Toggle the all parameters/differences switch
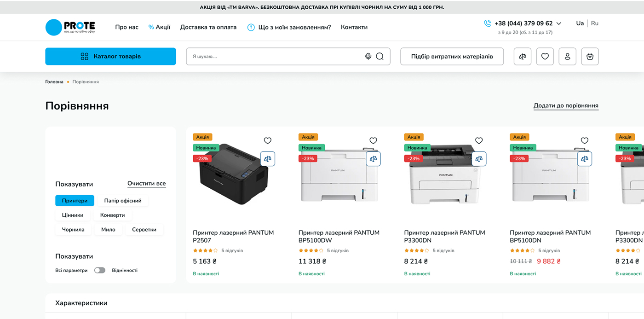Image resolution: width=644 pixels, height=319 pixels. (x=100, y=270)
